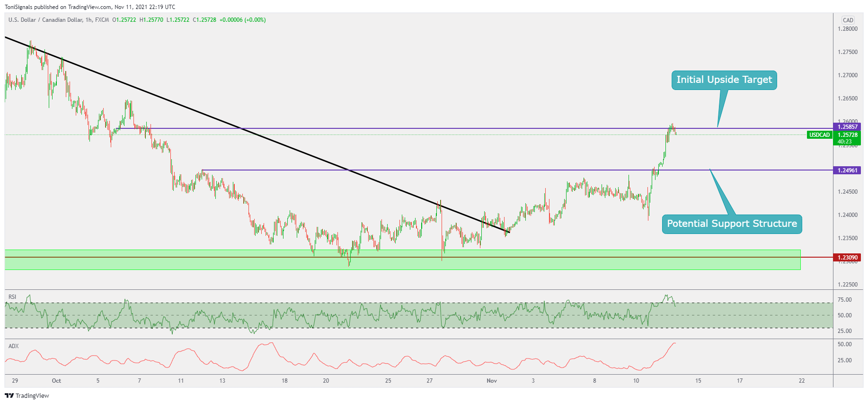Image resolution: width=868 pixels, height=404 pixels.
Task: Click the ToniSignals published on TradingView.com text
Action: click(90, 7)
